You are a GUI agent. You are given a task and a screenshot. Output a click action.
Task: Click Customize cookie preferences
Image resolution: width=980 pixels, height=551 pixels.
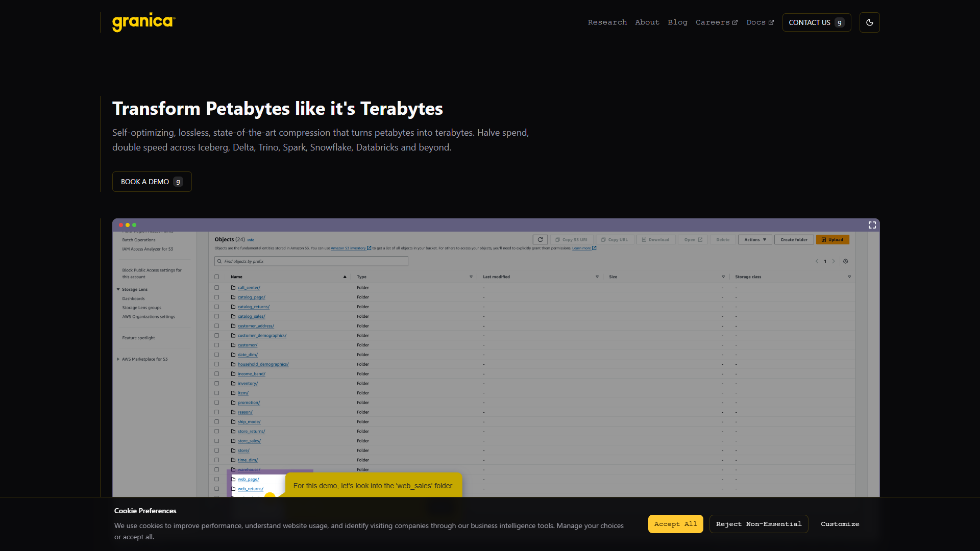(840, 524)
